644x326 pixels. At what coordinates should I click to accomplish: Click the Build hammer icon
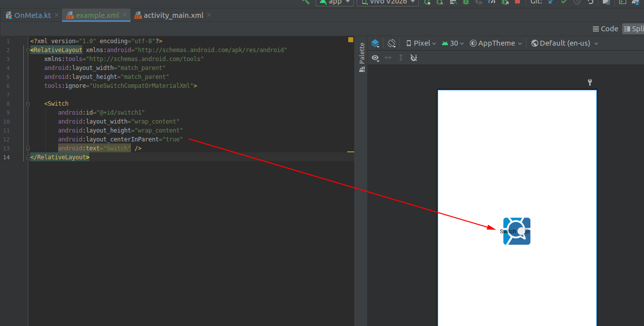point(306,1)
